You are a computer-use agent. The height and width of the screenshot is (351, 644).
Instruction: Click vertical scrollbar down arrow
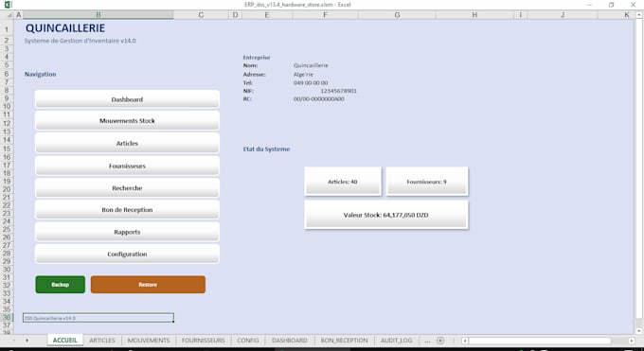[639, 331]
